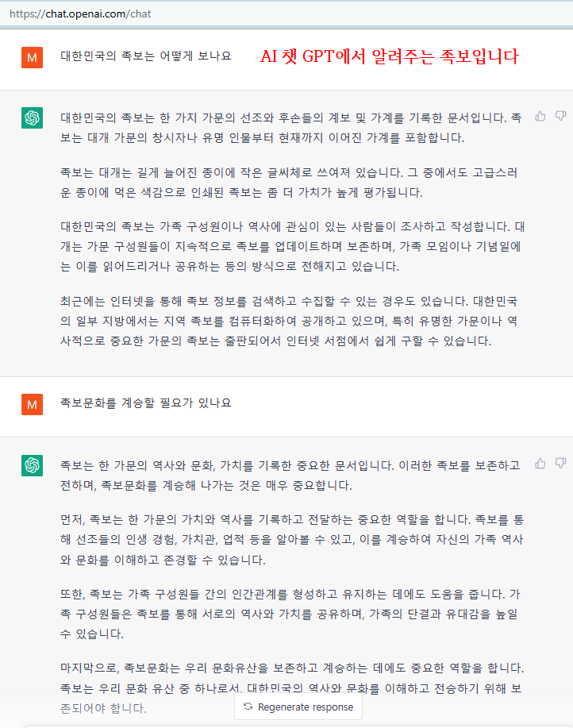Image resolution: width=573 pixels, height=728 pixels.
Task: Click the red AI 챗 GPT annotation text
Action: click(389, 56)
